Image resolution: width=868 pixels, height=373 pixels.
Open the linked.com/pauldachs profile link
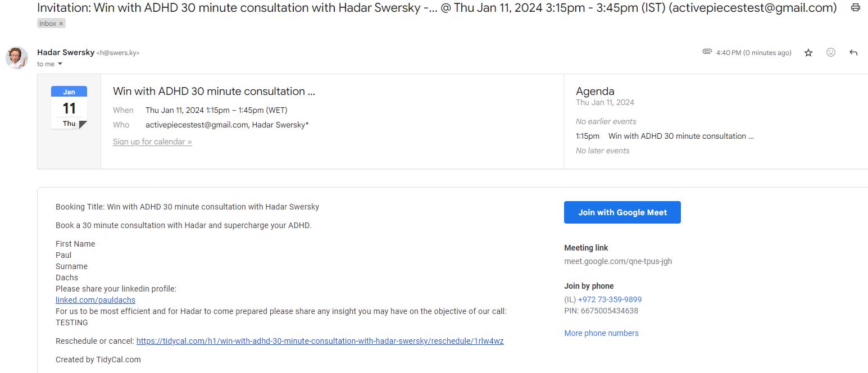point(96,300)
